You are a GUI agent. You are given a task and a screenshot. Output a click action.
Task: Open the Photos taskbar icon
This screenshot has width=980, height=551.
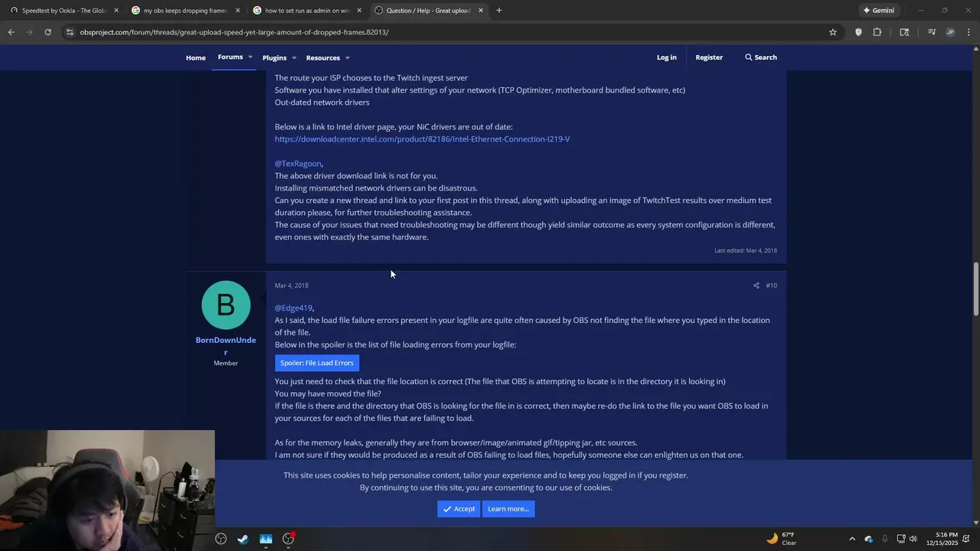coord(266,539)
